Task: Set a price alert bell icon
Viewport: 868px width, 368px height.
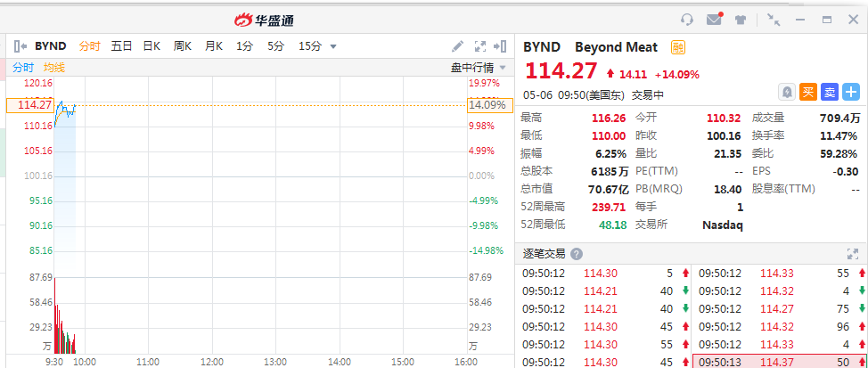Action: [787, 92]
